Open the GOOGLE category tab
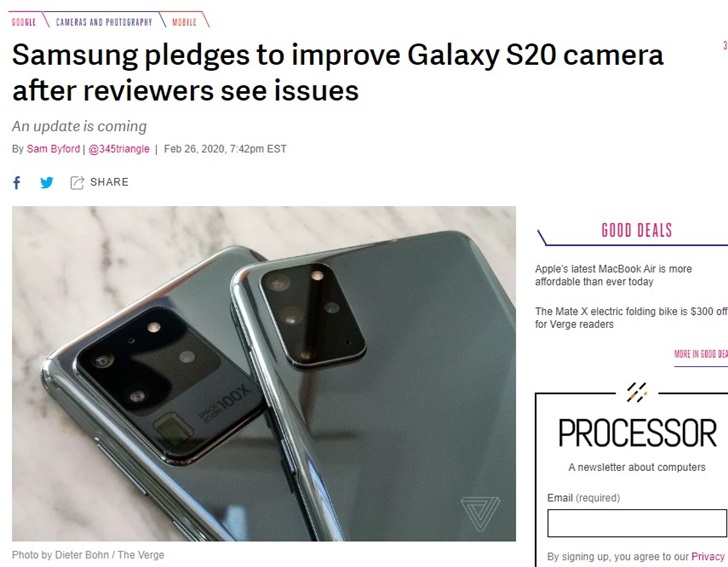Screen dimensions: 728x567 [x=24, y=22]
